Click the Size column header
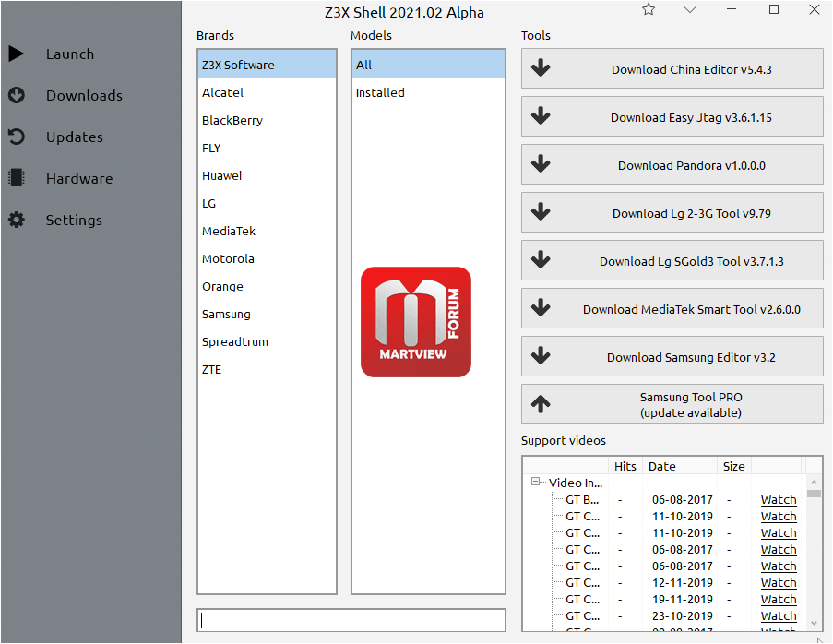This screenshot has height=644, width=833. [734, 466]
